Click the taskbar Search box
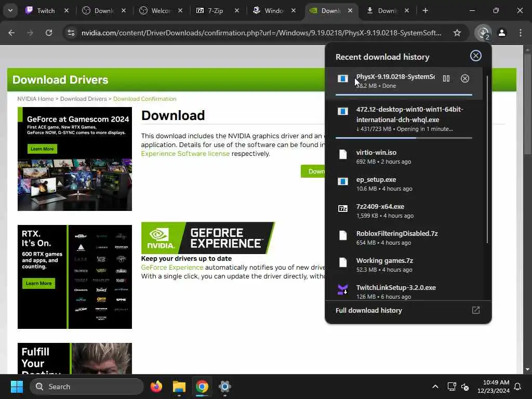This screenshot has width=532, height=399. tap(87, 387)
